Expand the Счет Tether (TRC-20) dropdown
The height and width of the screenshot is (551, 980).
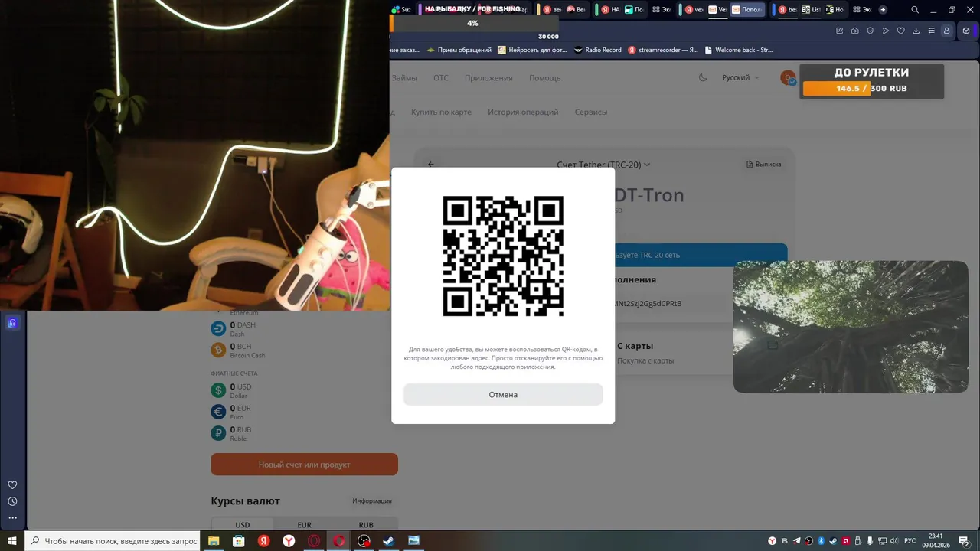(x=603, y=165)
